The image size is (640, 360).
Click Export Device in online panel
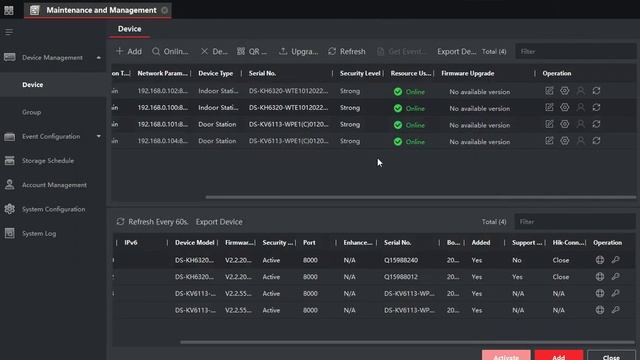(x=219, y=222)
